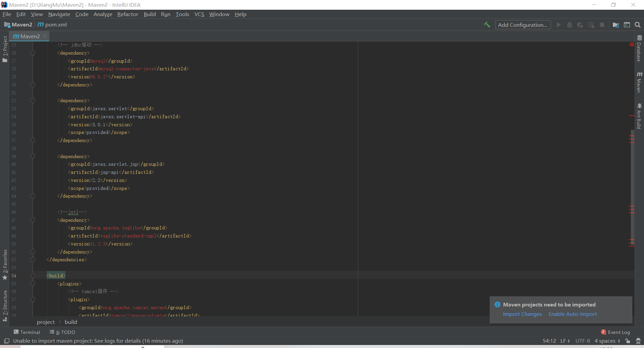This screenshot has height=348, width=644.
Task: Open the Analyze menu
Action: click(103, 14)
